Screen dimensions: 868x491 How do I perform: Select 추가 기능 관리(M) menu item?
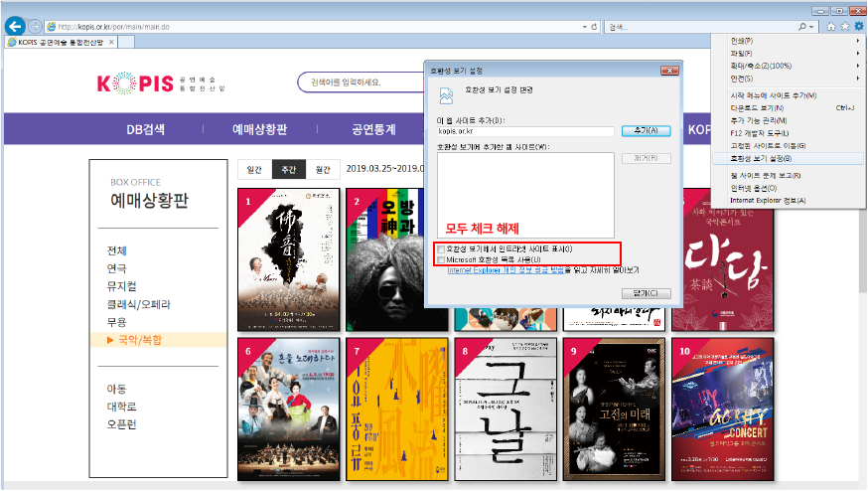(789, 120)
